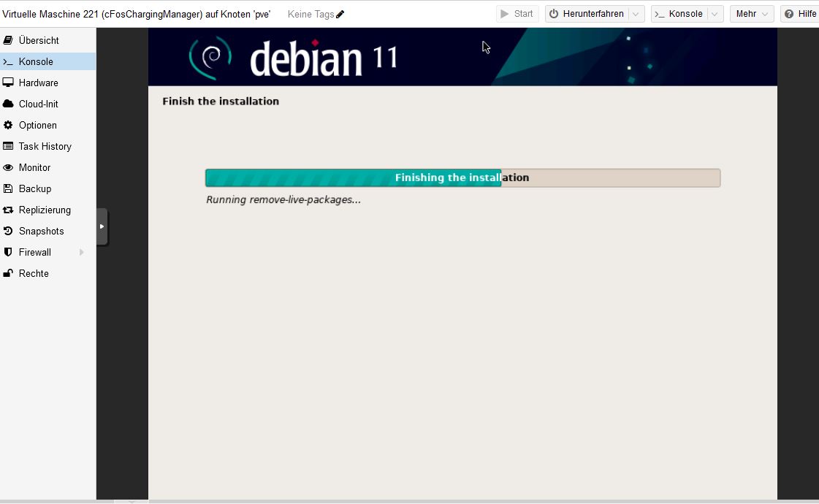This screenshot has width=819, height=504.
Task: Click the power icon on Herunterfahren
Action: (x=554, y=14)
